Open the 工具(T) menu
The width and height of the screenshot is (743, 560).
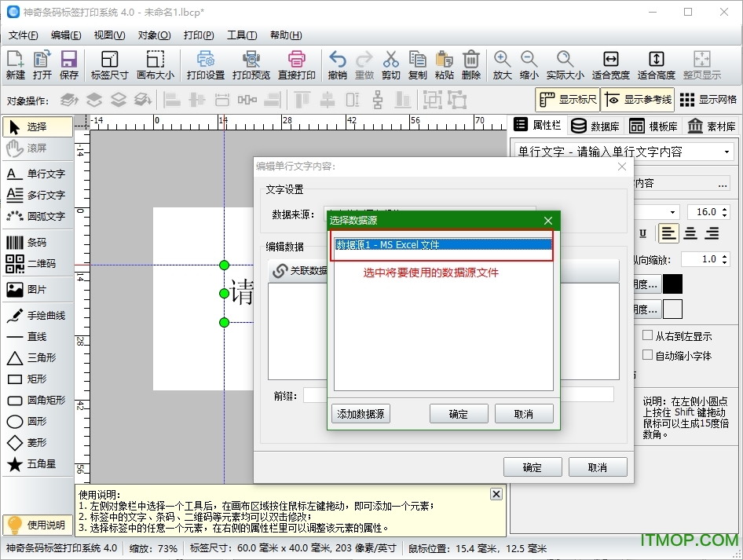pos(241,35)
